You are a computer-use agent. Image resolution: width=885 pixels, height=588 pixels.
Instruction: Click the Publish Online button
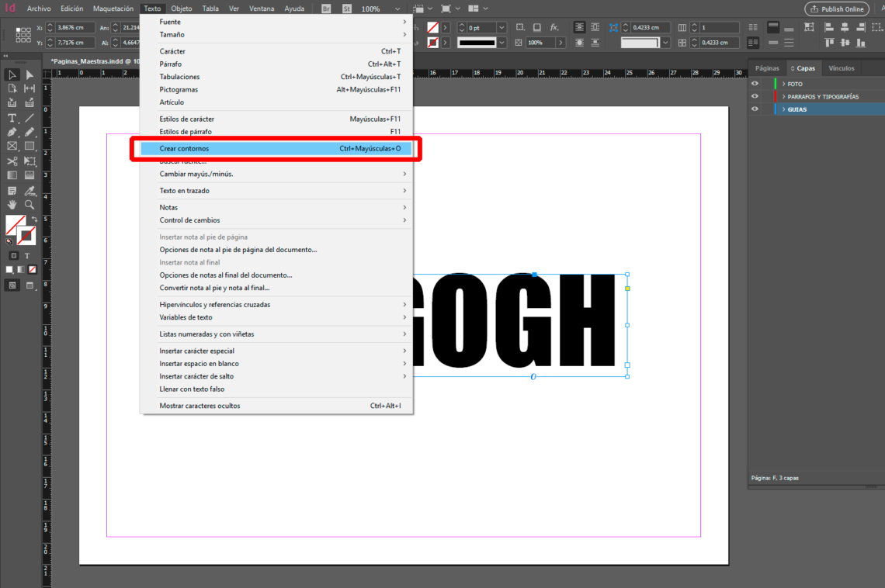pos(836,9)
